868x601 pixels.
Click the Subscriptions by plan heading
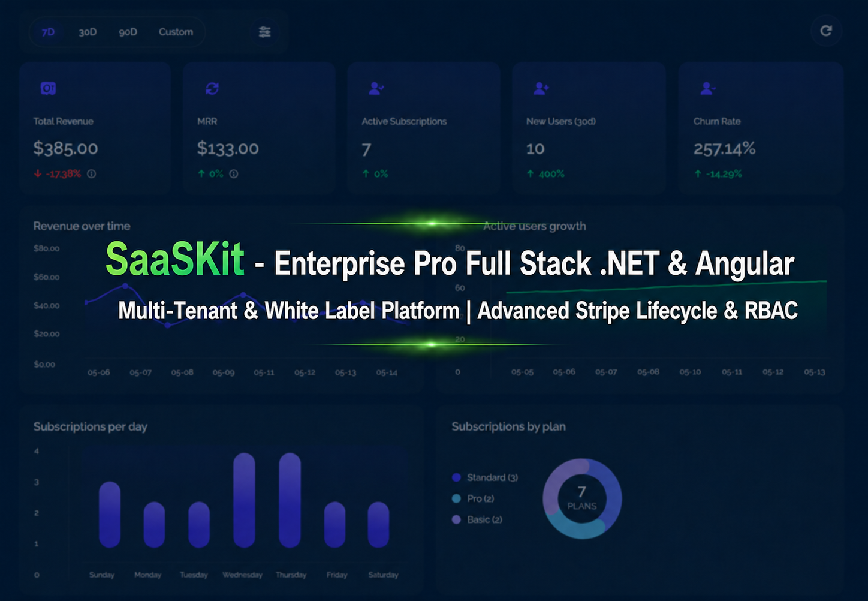click(508, 426)
